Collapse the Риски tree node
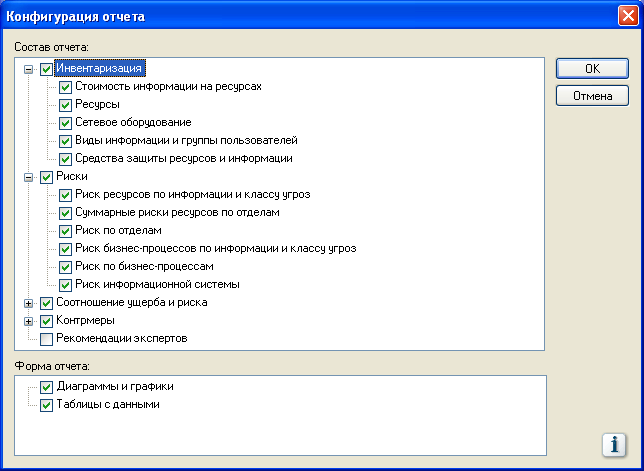This screenshot has height=471, width=644. click(28, 178)
